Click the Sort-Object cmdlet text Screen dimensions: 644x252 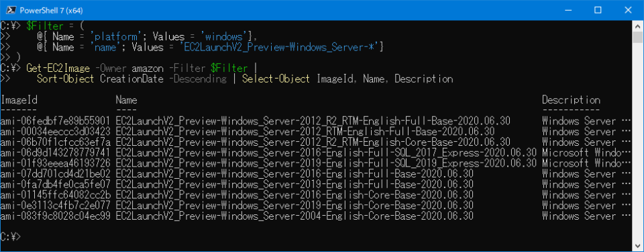pyautogui.click(x=65, y=79)
